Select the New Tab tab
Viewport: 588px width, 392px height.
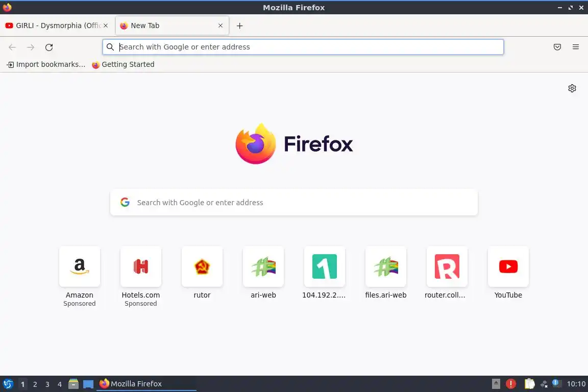coord(172,26)
